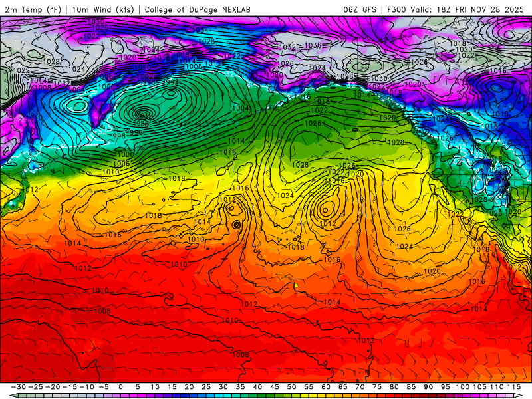The image size is (532, 399).
Task: Click the '10m Wind (kts)' header label
Action: (x=103, y=9)
